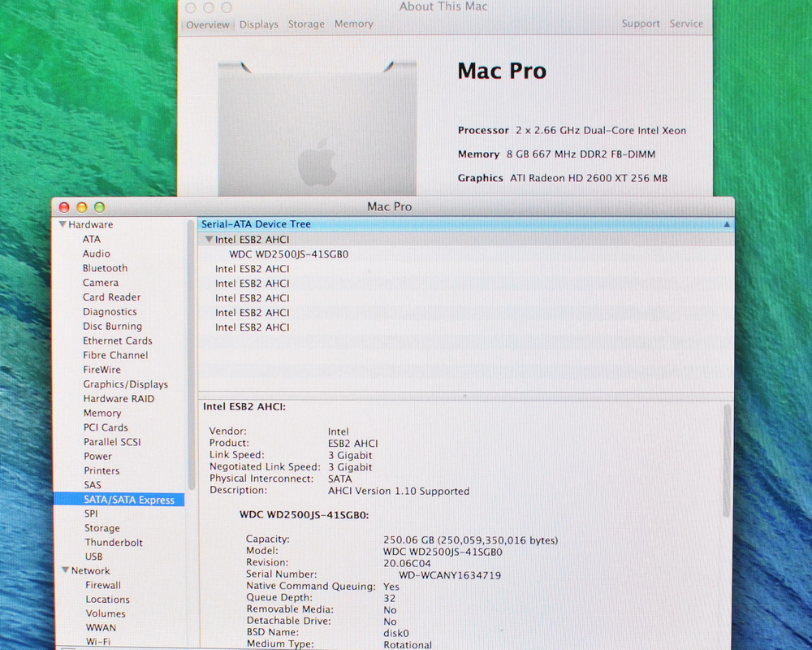Minimize the Mac Pro System Information window
The image size is (812, 650).
pyautogui.click(x=82, y=207)
